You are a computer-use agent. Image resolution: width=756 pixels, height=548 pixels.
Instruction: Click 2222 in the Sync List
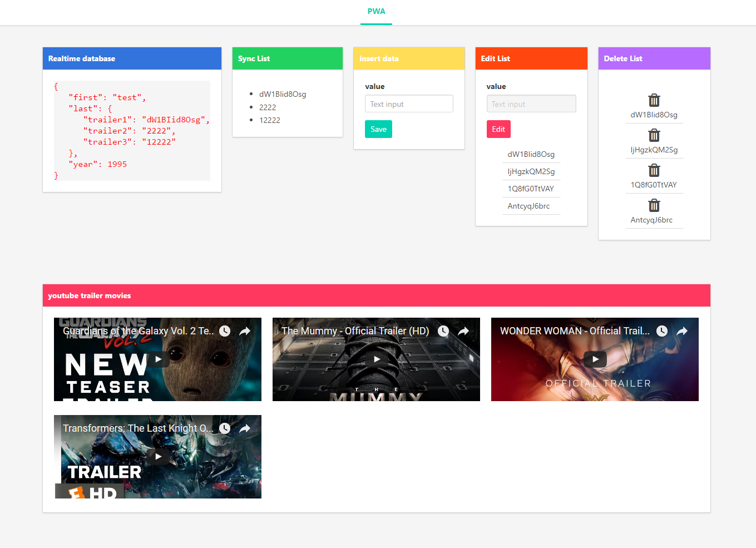click(268, 107)
